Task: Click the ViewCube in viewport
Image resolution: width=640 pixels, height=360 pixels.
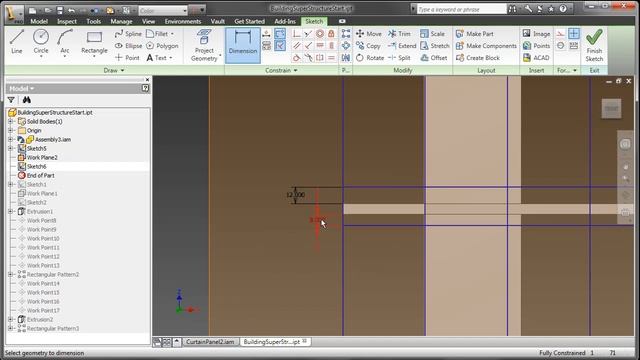Action: click(x=611, y=108)
